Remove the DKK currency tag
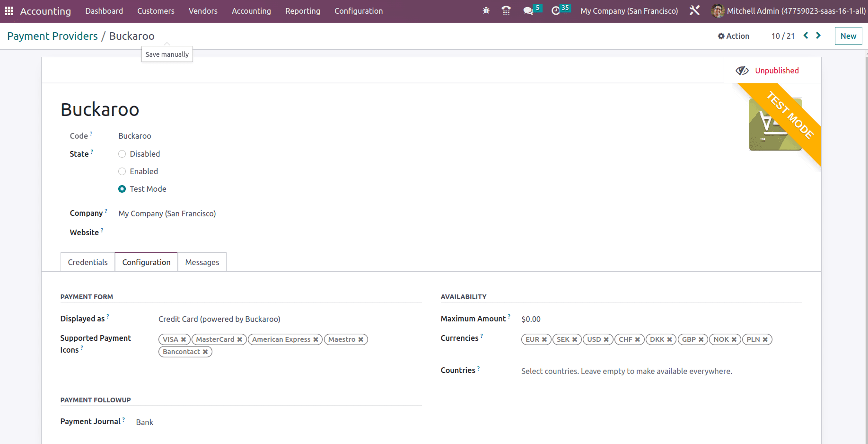The width and height of the screenshot is (868, 444). point(669,339)
